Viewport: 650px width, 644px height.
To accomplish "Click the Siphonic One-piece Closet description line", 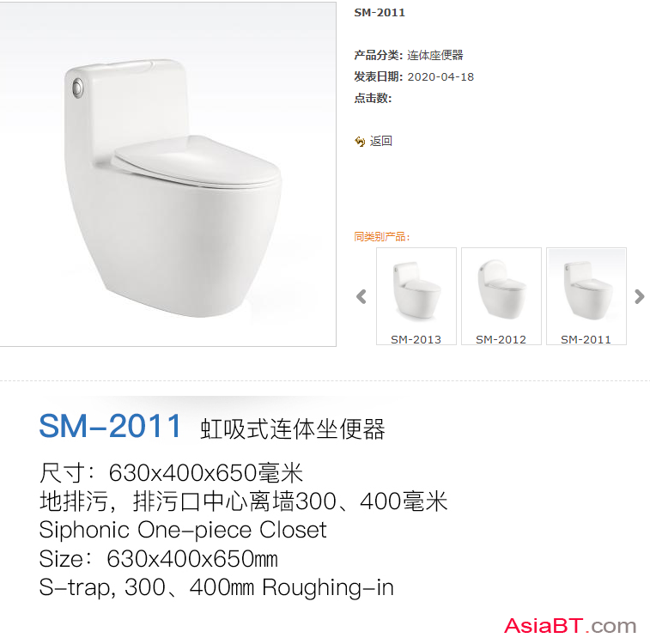I will (x=183, y=530).
